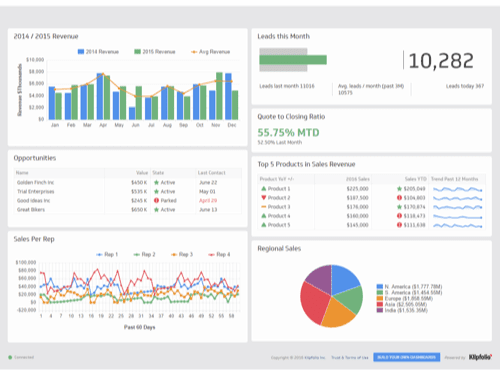This screenshot has width=500, height=370.
Task: Click Golden Finch Inc Active star icon
Action: pyautogui.click(x=156, y=182)
